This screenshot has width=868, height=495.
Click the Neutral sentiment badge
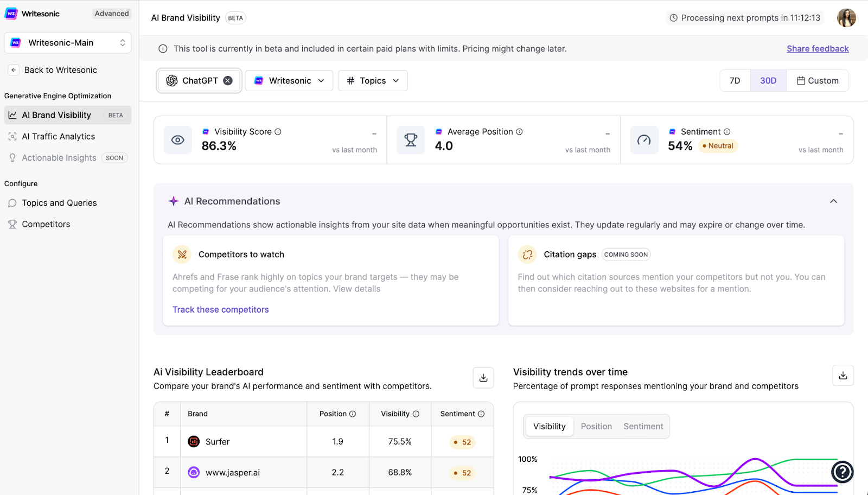tap(718, 146)
